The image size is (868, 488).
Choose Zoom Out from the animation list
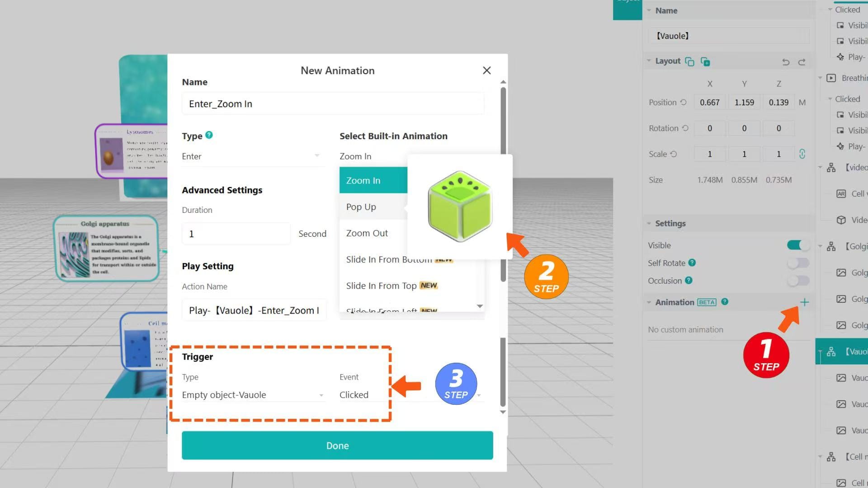pos(367,233)
